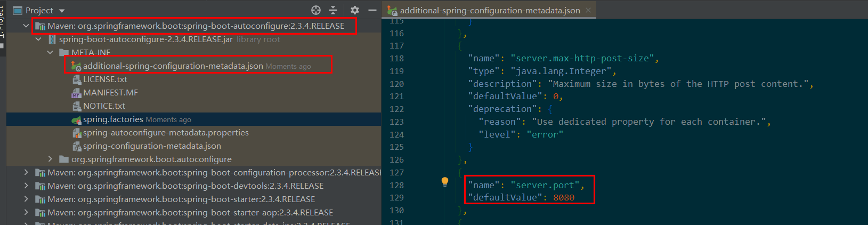Click the "deprecation" key in editor
The height and width of the screenshot is (225, 868).
point(502,109)
